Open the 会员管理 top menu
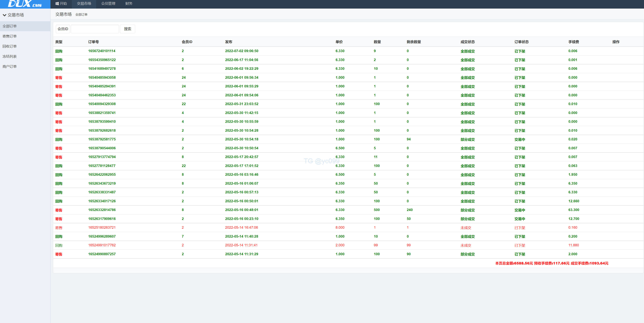644x323 pixels. tap(108, 4)
